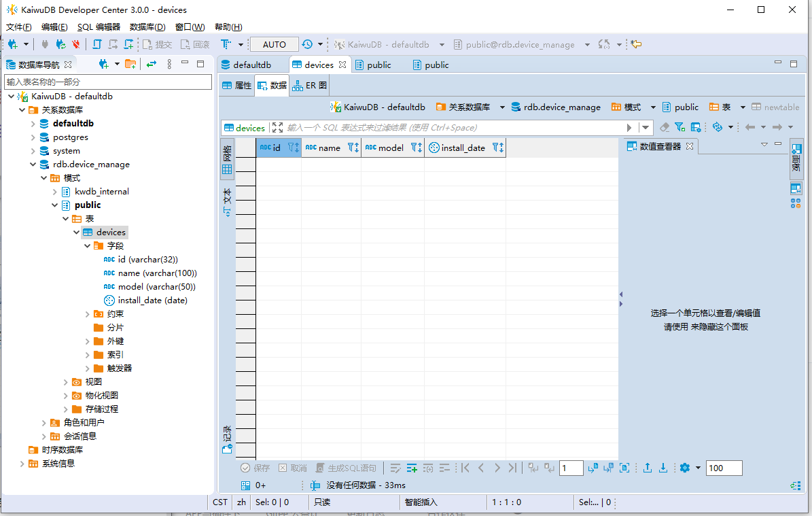
Task: Toggle the 记录 record panel mode
Action: tap(227, 440)
